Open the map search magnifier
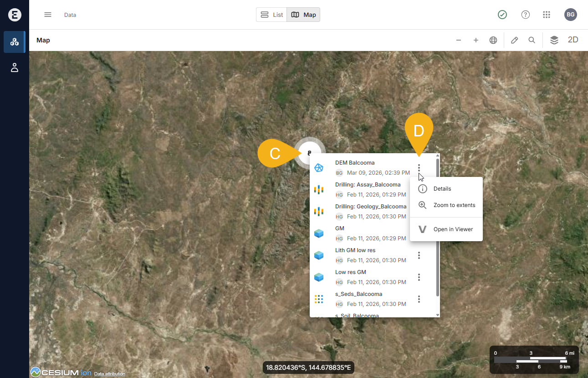This screenshot has height=378, width=588. pos(532,40)
